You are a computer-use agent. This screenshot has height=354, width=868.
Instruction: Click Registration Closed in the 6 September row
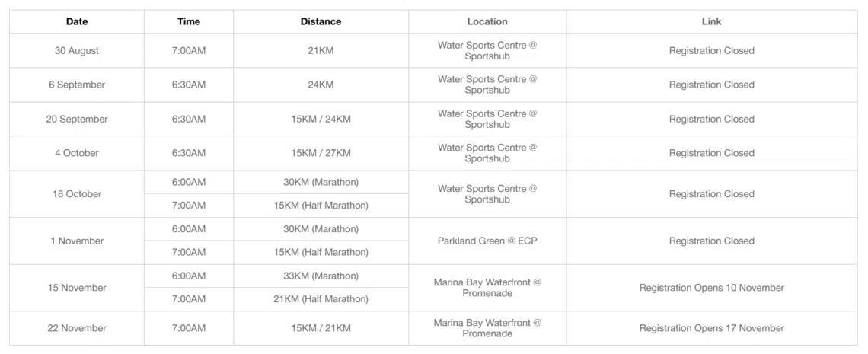point(711,85)
